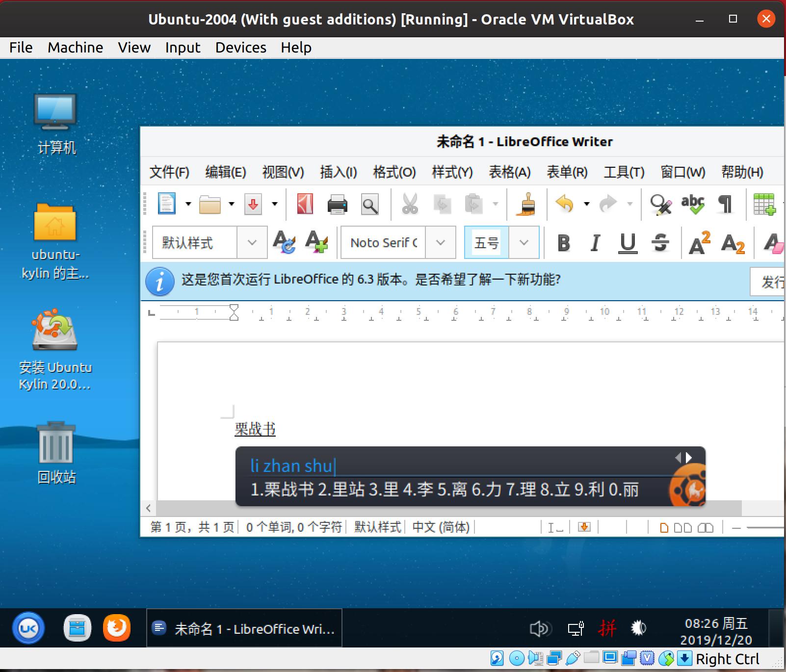Toggle strikethrough formatting

point(660,243)
